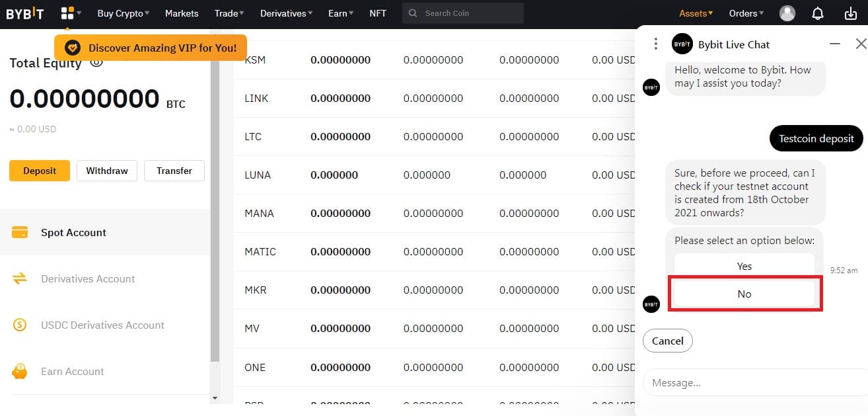Choose No in chat options

pyautogui.click(x=744, y=294)
